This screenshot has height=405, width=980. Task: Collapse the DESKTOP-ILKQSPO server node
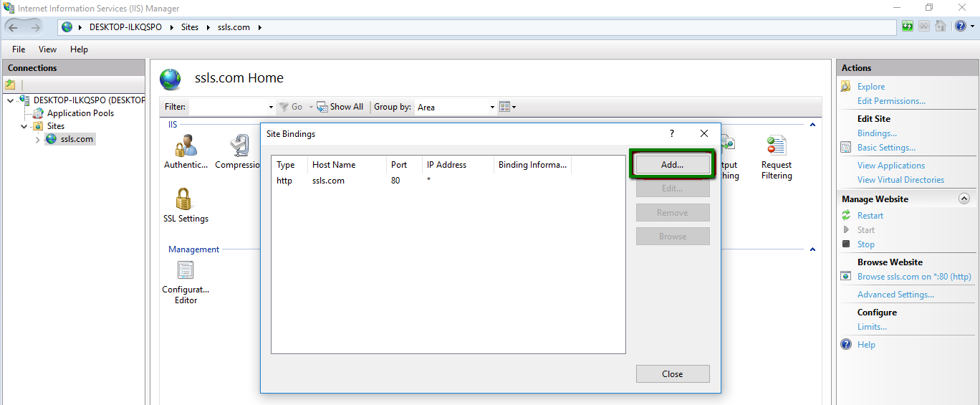tap(10, 100)
